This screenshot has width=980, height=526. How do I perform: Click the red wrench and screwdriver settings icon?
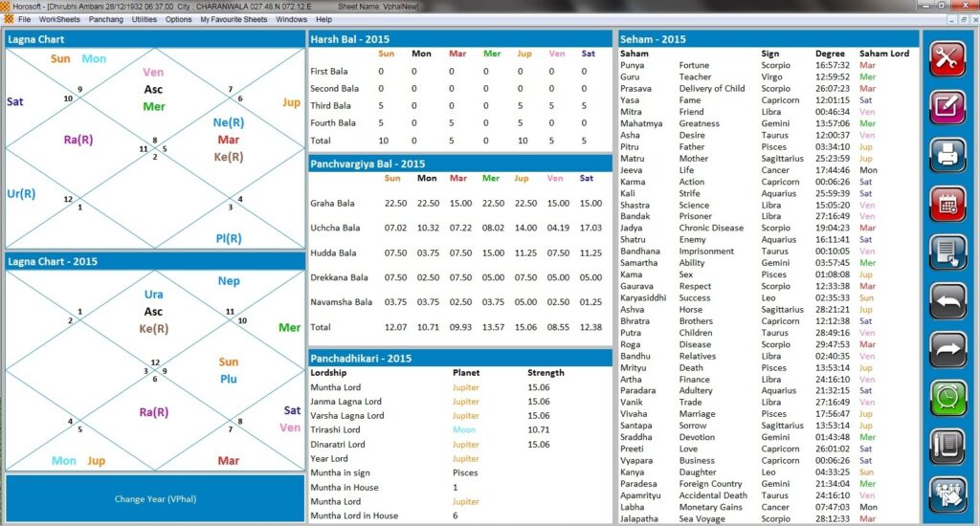(x=947, y=55)
